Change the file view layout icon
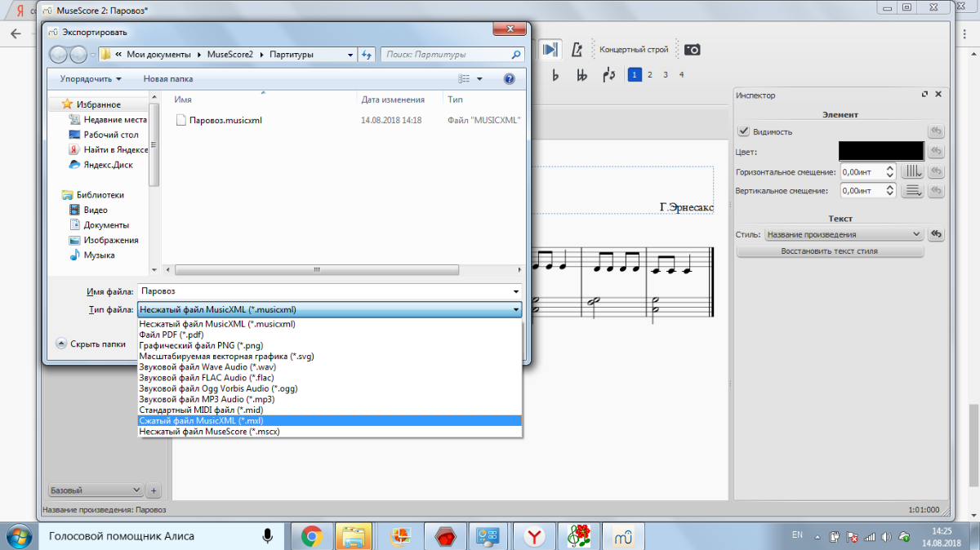 [464, 79]
